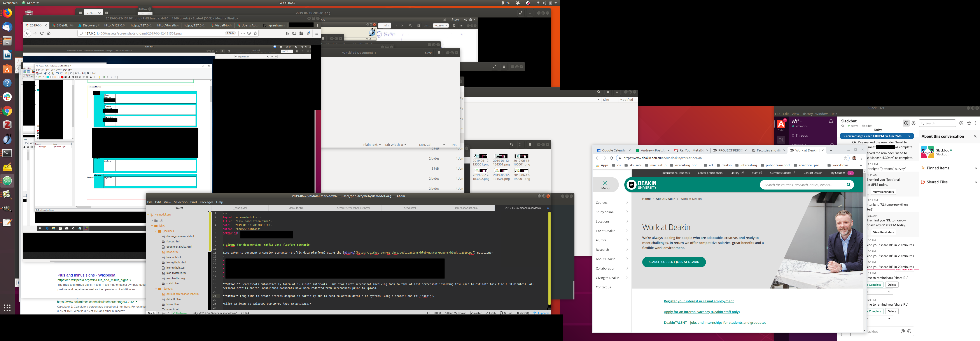Open Packages menu in Atom
Screen dimensions: 980x341
[206, 202]
